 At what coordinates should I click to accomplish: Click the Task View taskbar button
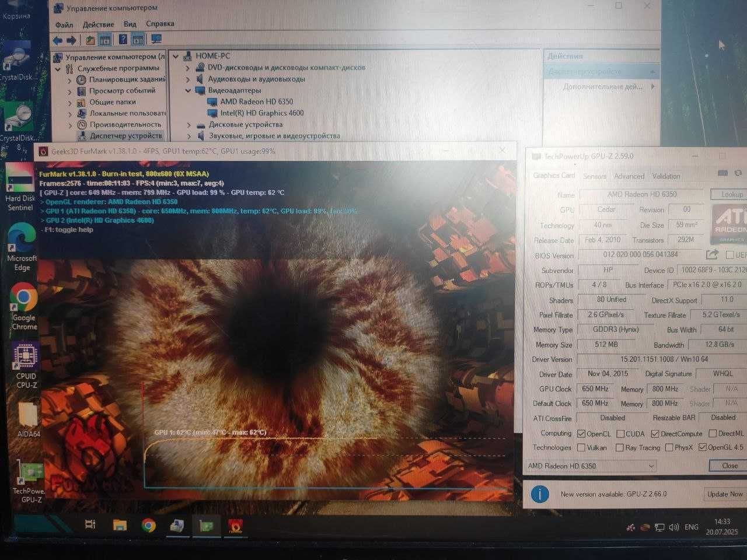90,524
